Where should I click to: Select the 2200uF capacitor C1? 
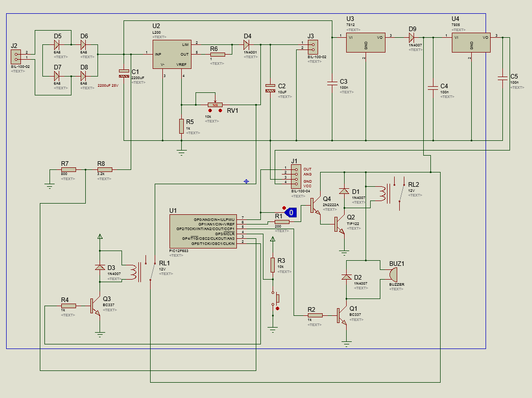pyautogui.click(x=124, y=73)
